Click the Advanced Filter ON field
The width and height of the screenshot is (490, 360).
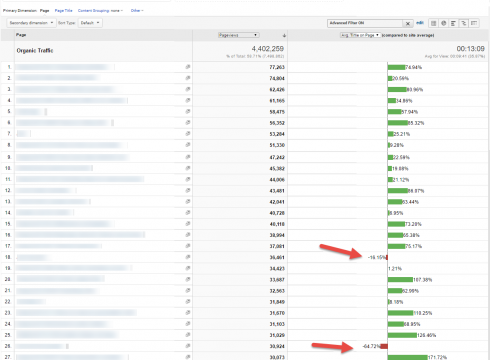(365, 23)
